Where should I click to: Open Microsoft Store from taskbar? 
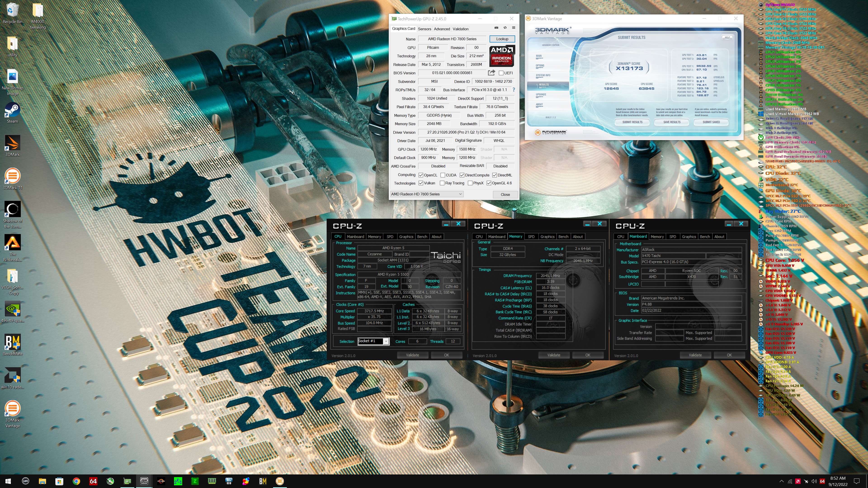59,481
